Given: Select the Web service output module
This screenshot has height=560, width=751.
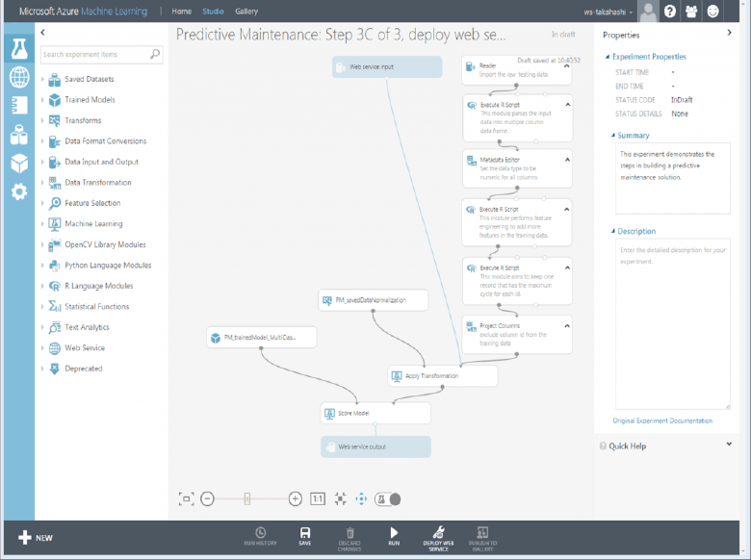Looking at the screenshot, I should tap(375, 446).
